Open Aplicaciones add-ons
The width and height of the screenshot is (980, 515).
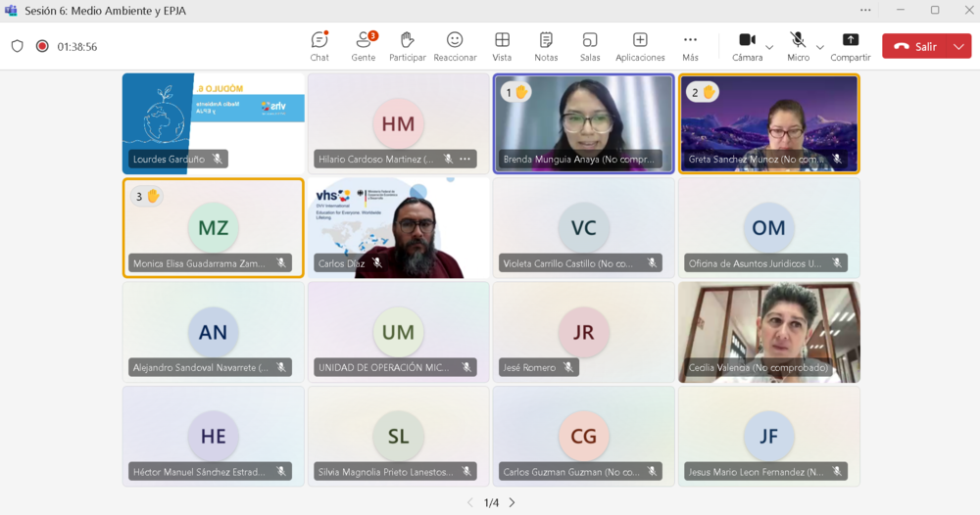(x=640, y=45)
